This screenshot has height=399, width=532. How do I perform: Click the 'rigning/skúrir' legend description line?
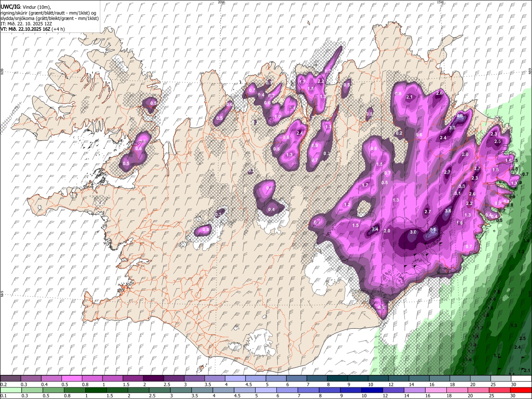pyautogui.click(x=49, y=13)
